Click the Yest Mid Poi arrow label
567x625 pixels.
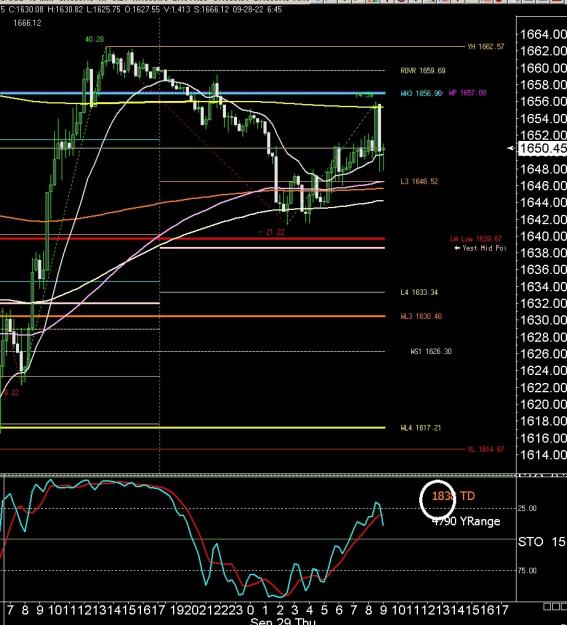(x=480, y=248)
